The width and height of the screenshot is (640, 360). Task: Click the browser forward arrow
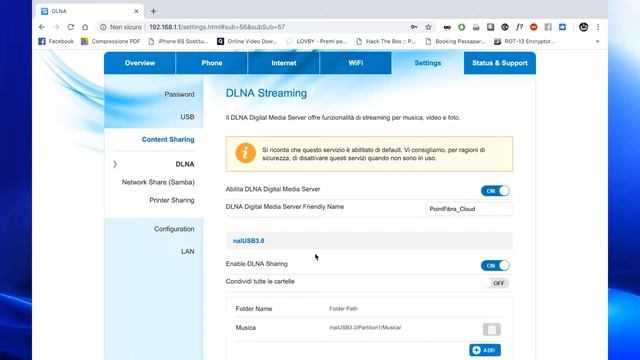pyautogui.click(x=56, y=27)
